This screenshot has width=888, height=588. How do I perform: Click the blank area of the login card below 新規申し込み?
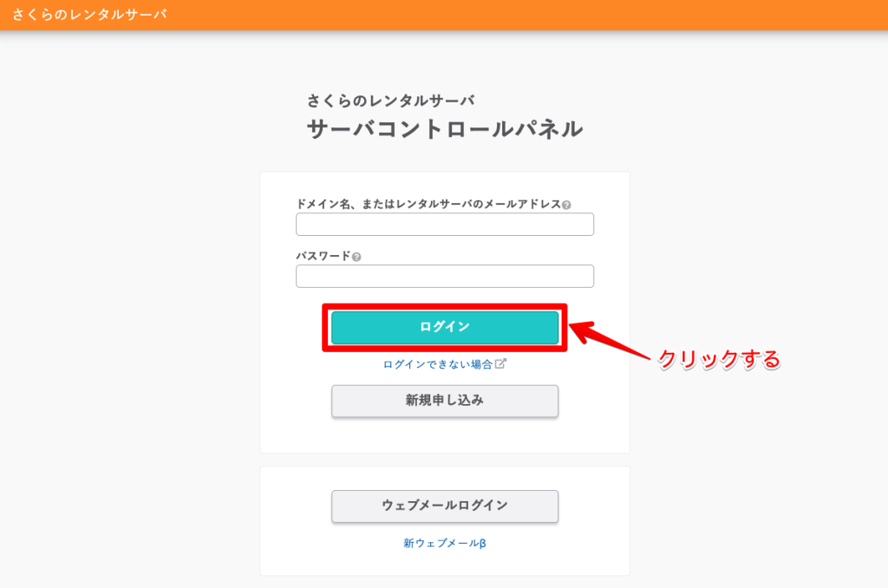(445, 435)
